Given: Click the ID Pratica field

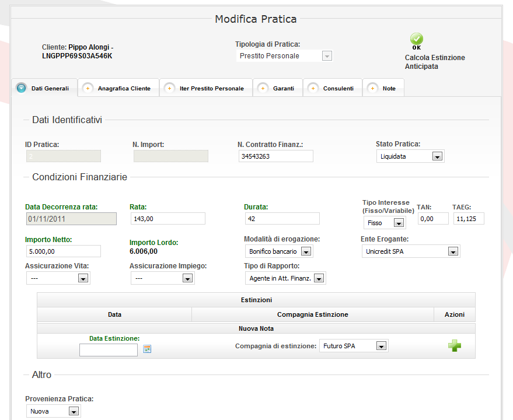Looking at the screenshot, I should 64,156.
